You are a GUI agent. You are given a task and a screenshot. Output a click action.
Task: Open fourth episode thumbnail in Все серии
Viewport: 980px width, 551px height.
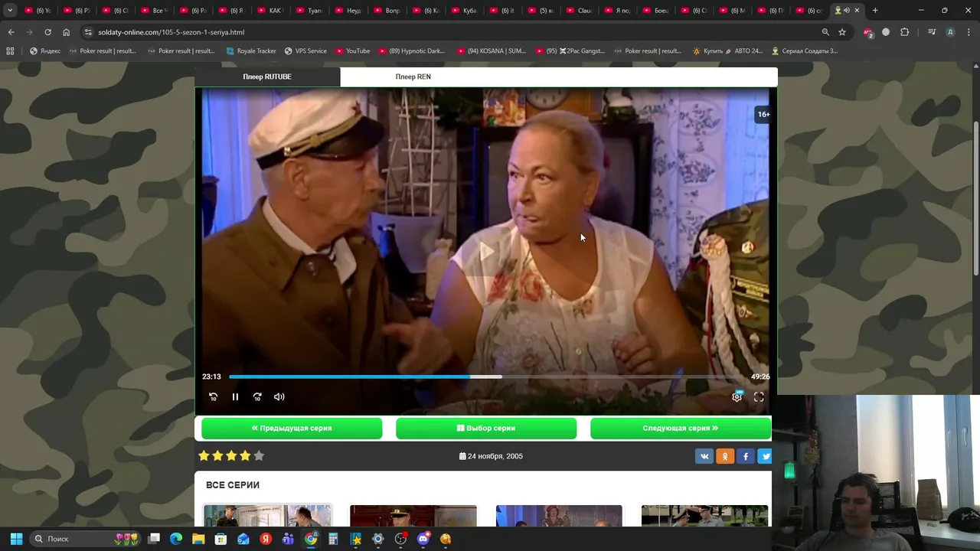pyautogui.click(x=704, y=516)
